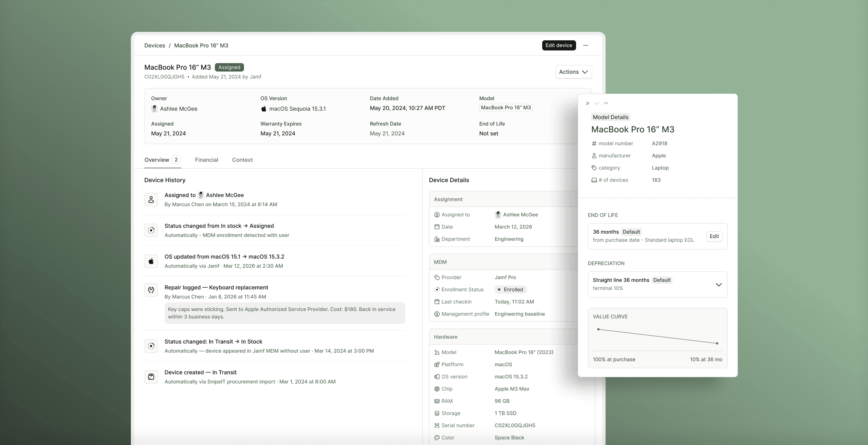Go to next item with down chevron
This screenshot has width=868, height=445.
click(x=597, y=103)
